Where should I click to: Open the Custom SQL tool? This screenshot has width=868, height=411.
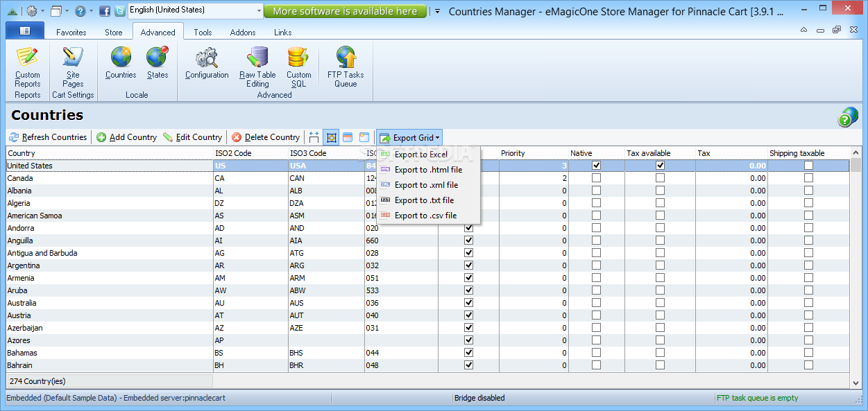[x=298, y=67]
